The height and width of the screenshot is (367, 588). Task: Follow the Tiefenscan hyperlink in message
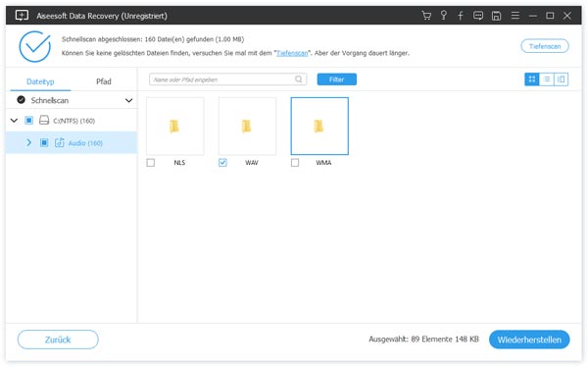292,53
